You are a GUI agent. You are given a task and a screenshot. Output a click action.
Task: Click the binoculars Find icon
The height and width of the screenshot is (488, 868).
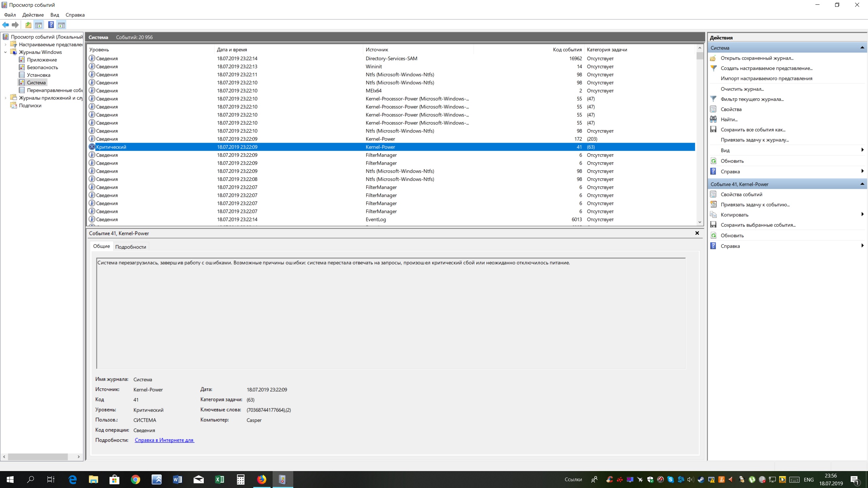713,119
